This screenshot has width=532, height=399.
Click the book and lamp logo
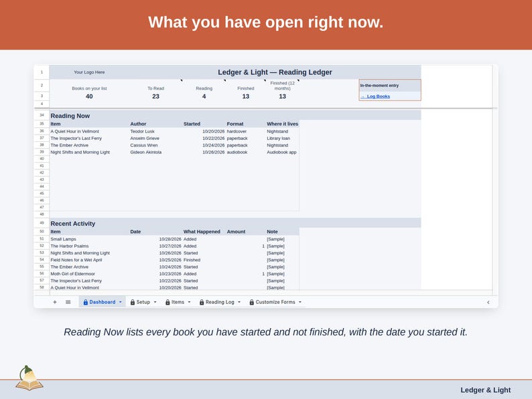pyautogui.click(x=29, y=378)
